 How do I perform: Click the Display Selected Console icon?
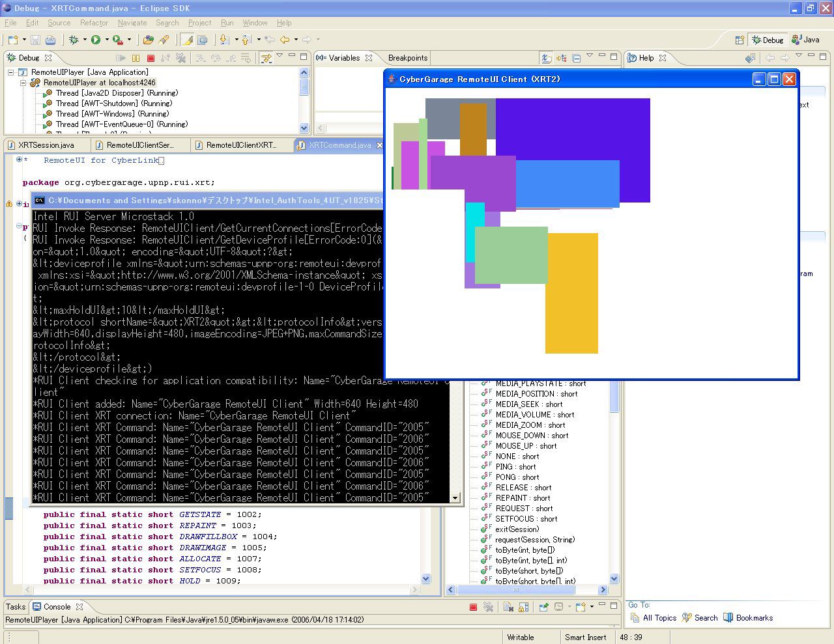pos(558,607)
